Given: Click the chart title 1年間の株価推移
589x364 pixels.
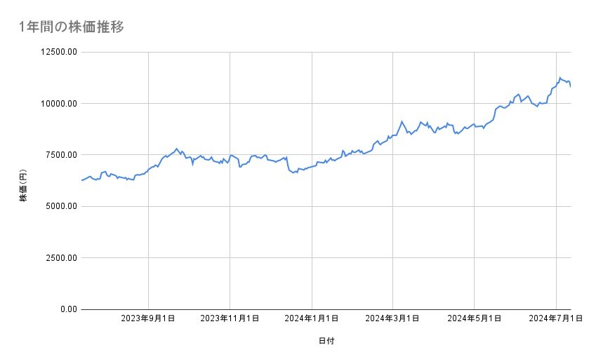Looking at the screenshot, I should [72, 27].
